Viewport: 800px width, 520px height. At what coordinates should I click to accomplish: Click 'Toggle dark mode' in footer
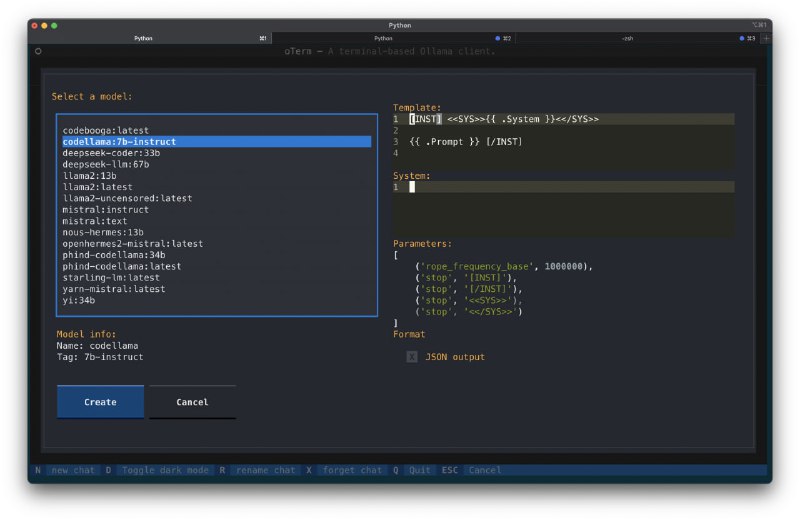pos(165,470)
